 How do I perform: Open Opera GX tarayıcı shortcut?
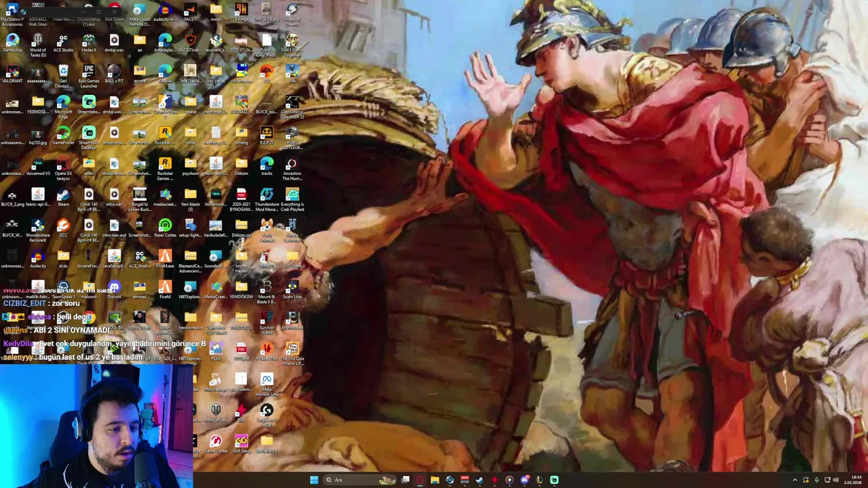tap(63, 168)
